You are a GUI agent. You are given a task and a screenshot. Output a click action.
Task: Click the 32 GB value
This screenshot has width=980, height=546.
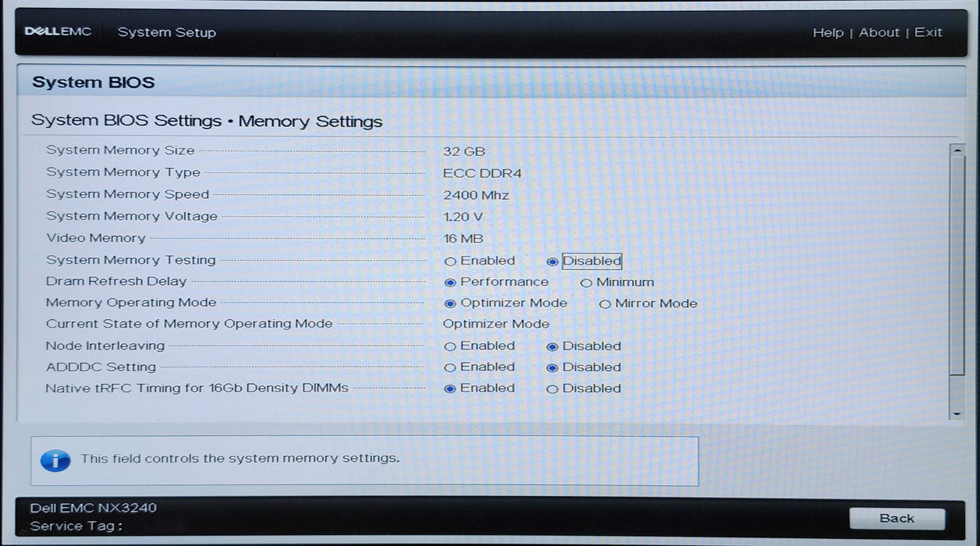click(x=463, y=151)
